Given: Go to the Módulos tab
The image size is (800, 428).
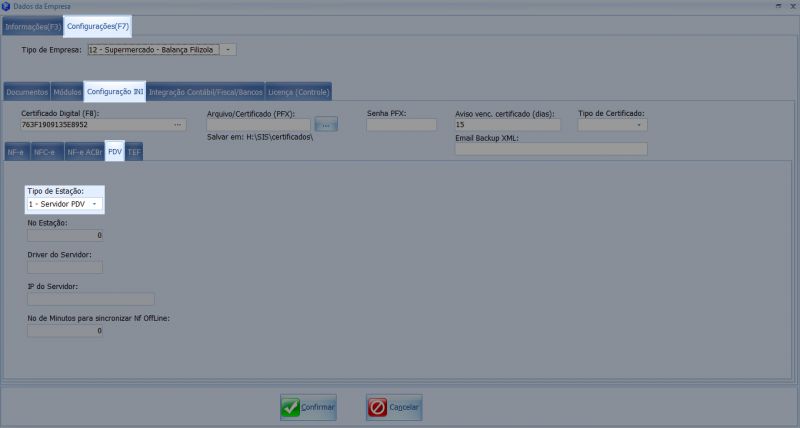Looking at the screenshot, I should 67,92.
